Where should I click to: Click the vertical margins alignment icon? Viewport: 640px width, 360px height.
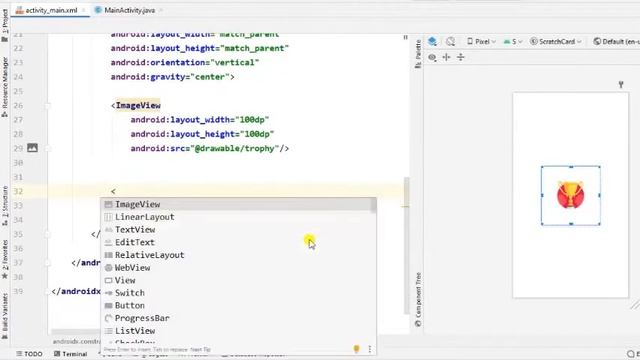pos(461,57)
